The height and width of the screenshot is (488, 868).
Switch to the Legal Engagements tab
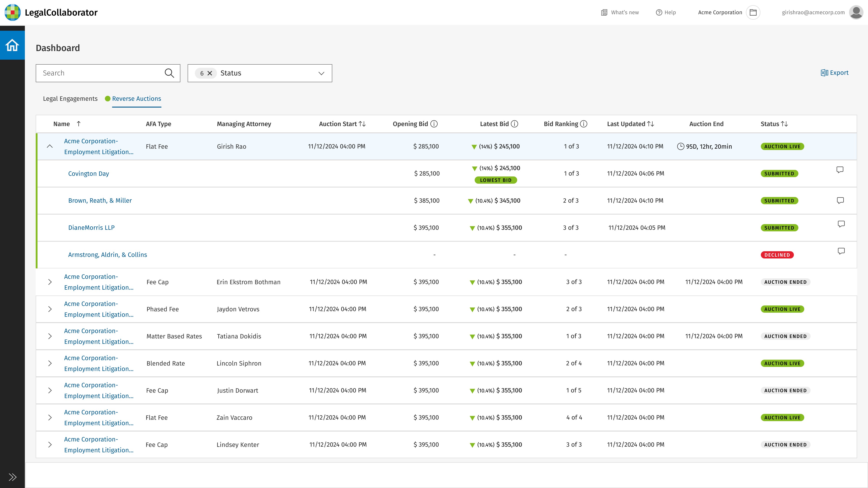(x=70, y=99)
